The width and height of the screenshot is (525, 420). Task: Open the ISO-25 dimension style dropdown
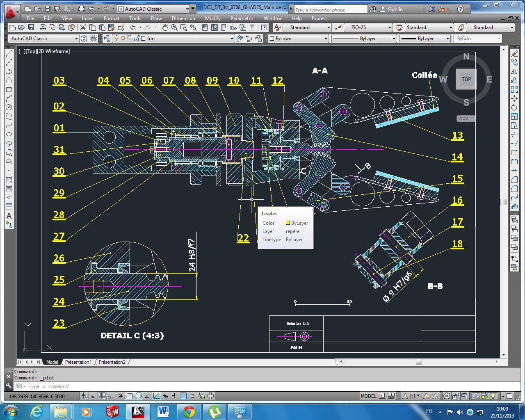368,27
